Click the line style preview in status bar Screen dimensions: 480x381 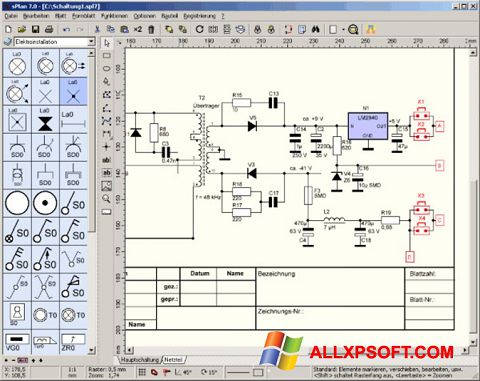point(238,372)
